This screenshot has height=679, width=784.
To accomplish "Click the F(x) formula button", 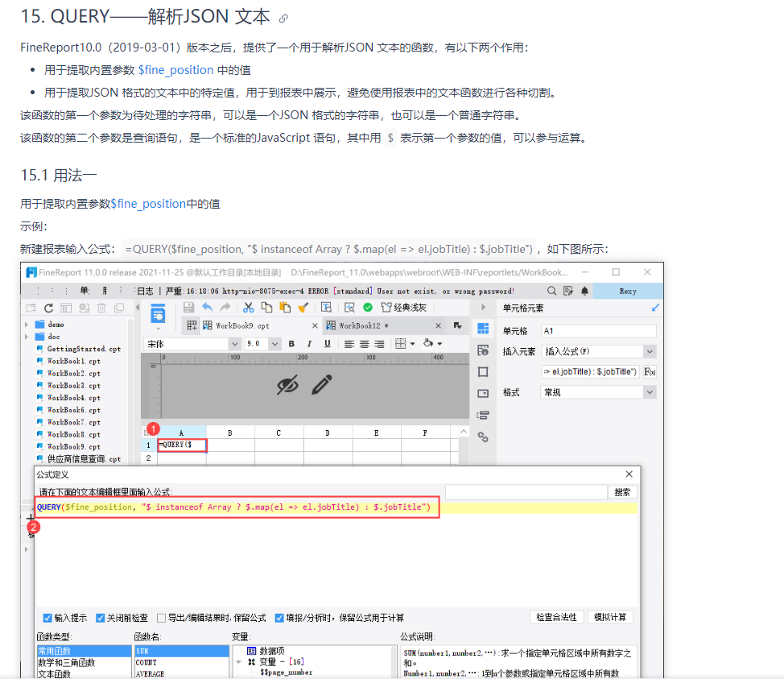I will pyautogui.click(x=650, y=371).
